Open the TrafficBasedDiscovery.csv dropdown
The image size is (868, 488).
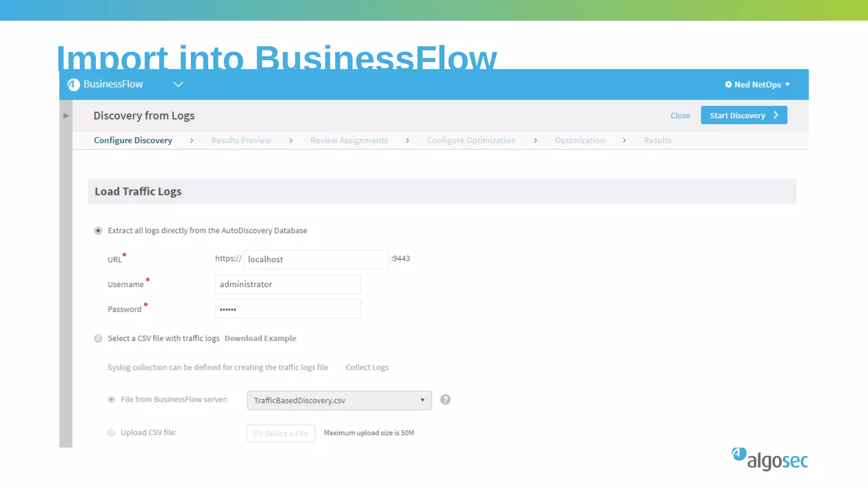[339, 400]
